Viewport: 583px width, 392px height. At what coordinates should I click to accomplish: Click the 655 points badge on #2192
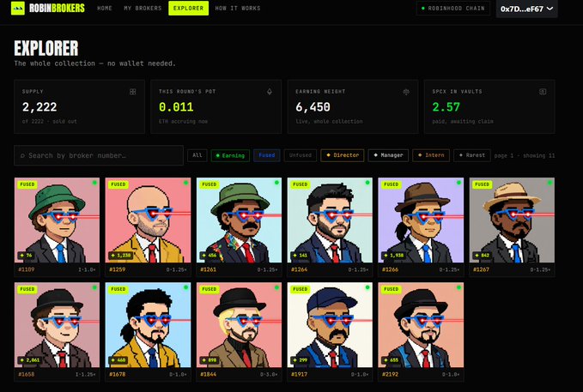pyautogui.click(x=392, y=360)
